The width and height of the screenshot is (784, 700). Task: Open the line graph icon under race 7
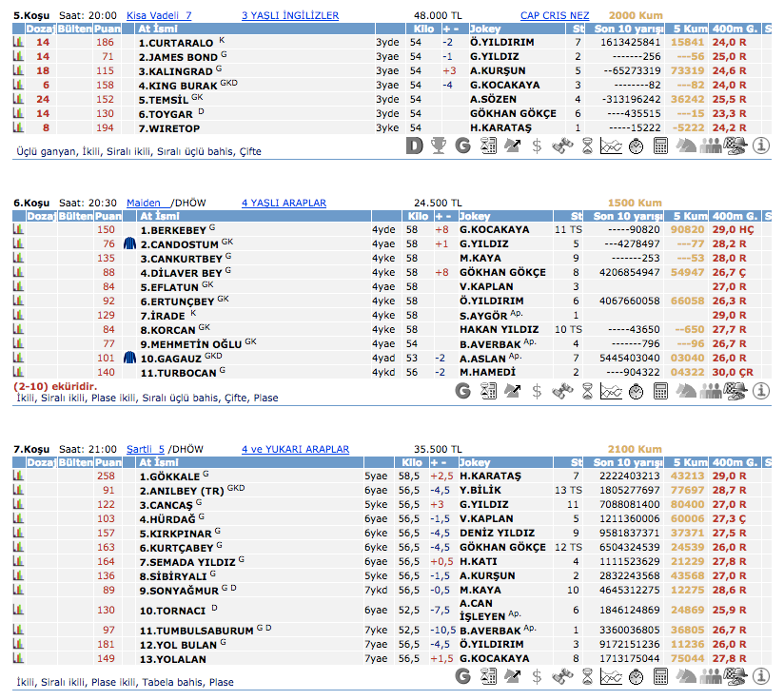(612, 676)
